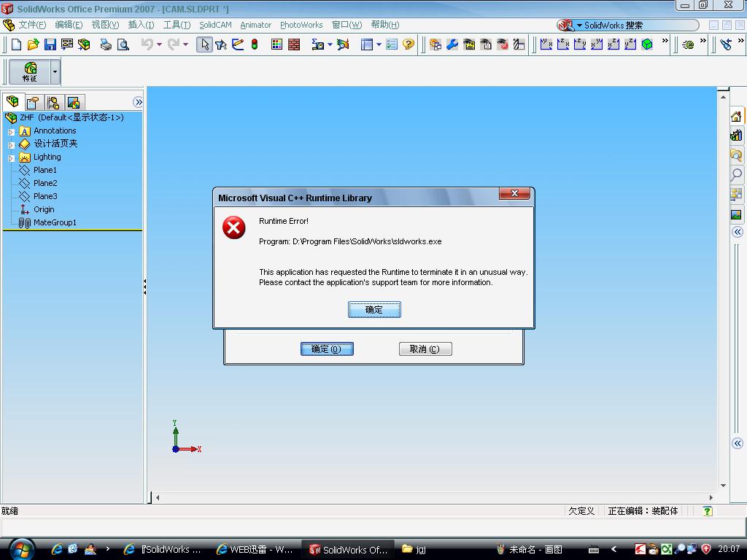Click the Undo arrow icon
The width and height of the screenshot is (747, 560).
point(147,44)
